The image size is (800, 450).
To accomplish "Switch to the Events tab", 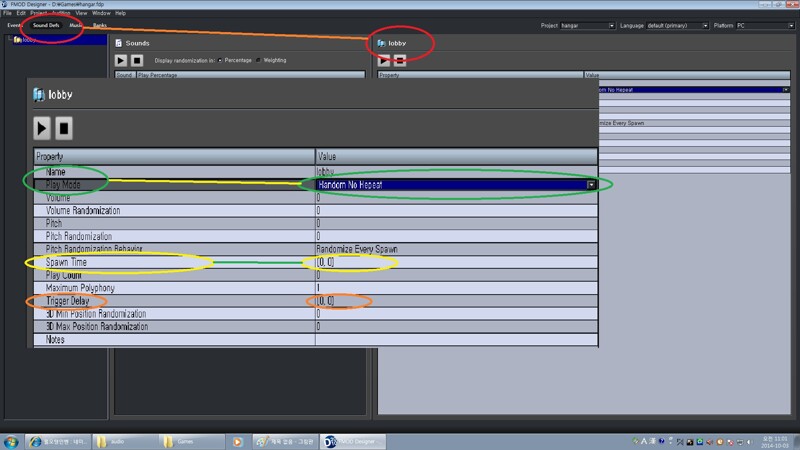I will [14, 25].
